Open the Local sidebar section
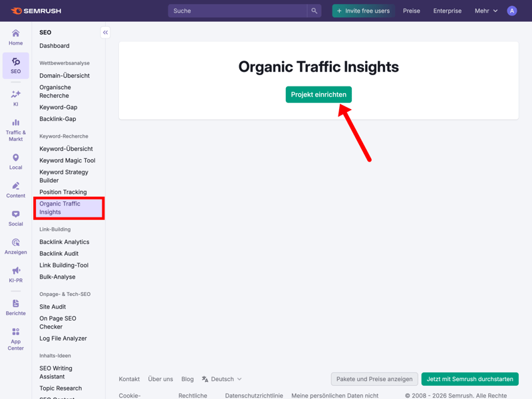 click(15, 162)
